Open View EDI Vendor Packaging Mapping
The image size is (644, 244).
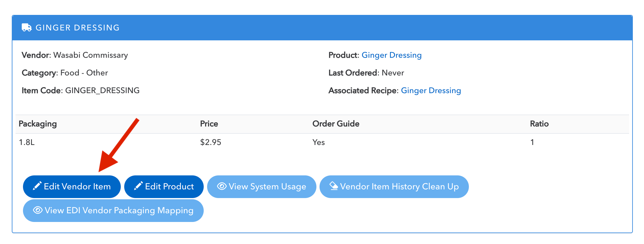pos(113,210)
